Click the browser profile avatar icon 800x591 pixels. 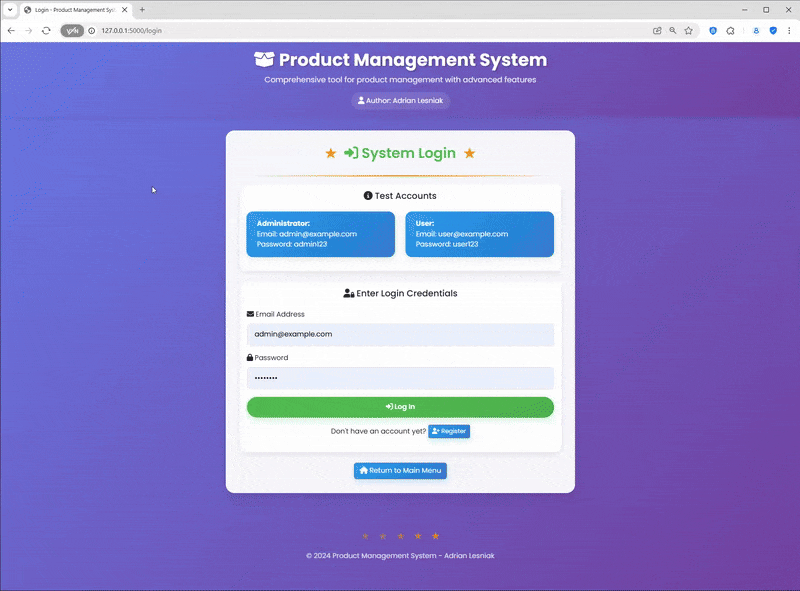(756, 30)
